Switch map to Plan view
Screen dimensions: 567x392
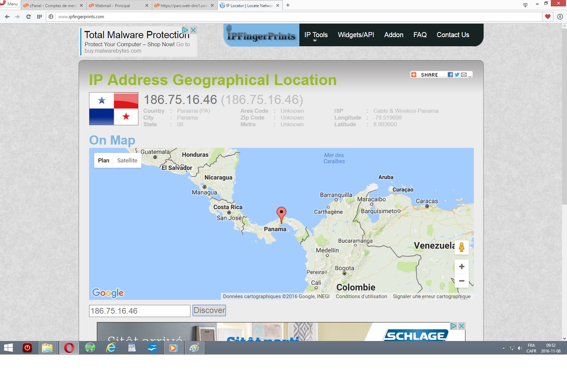104,160
